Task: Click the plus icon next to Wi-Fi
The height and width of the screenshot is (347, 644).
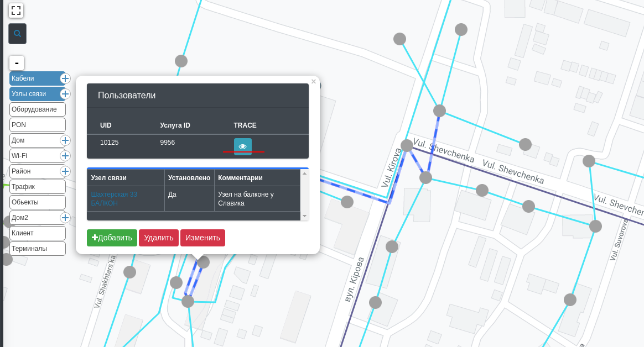Action: click(65, 156)
